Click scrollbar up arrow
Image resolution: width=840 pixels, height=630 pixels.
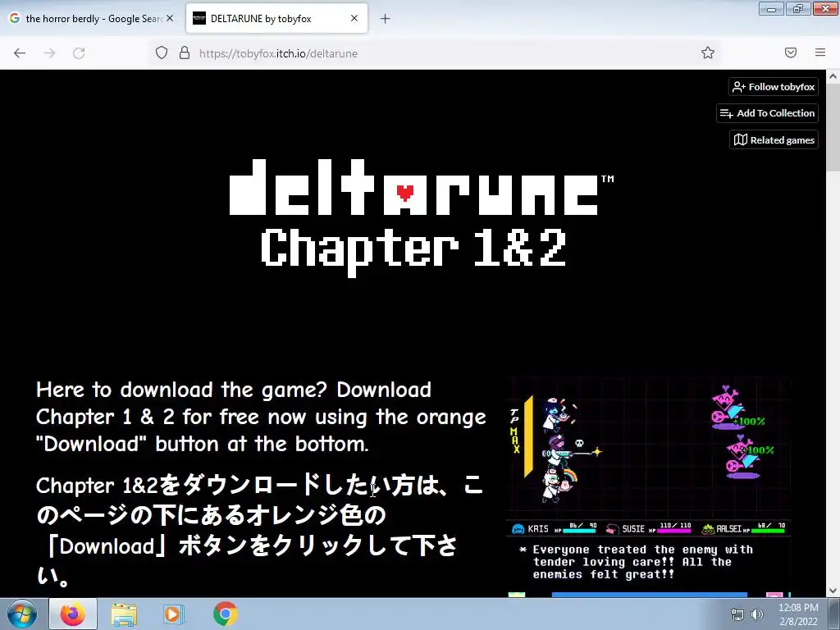[833, 76]
